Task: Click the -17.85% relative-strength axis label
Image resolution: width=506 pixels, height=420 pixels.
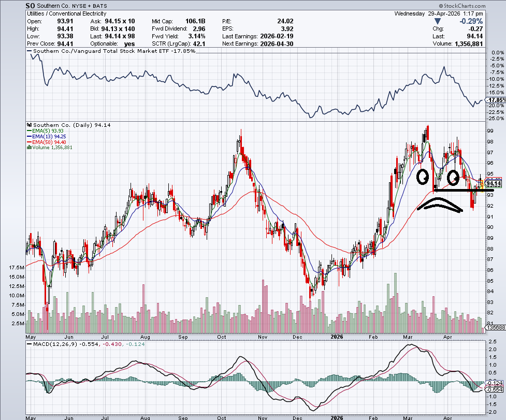Action: (x=496, y=100)
